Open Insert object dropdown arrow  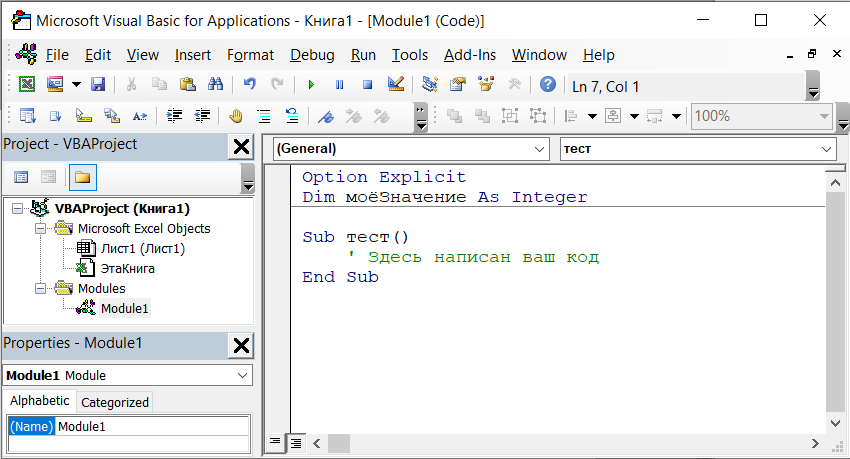pyautogui.click(x=76, y=84)
